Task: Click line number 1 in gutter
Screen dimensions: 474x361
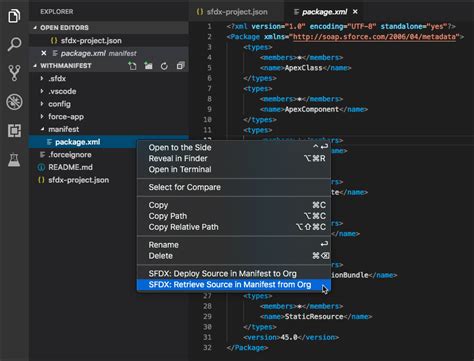Action: [x=209, y=26]
